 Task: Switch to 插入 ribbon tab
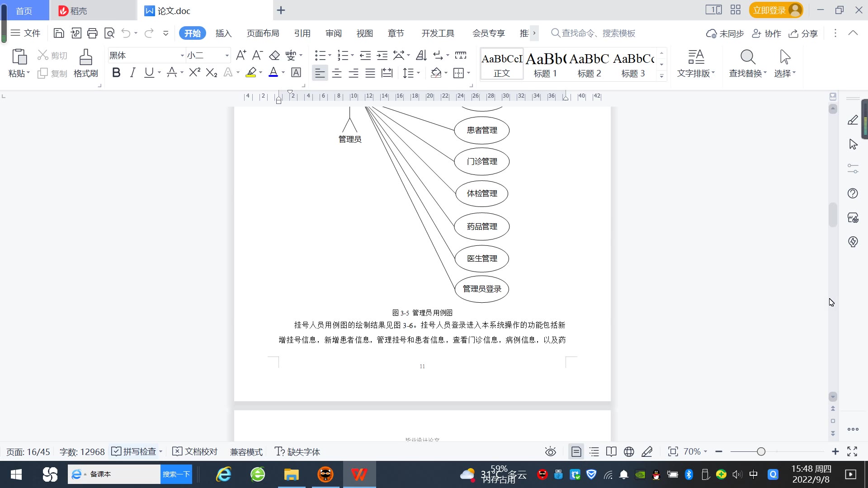[223, 33]
